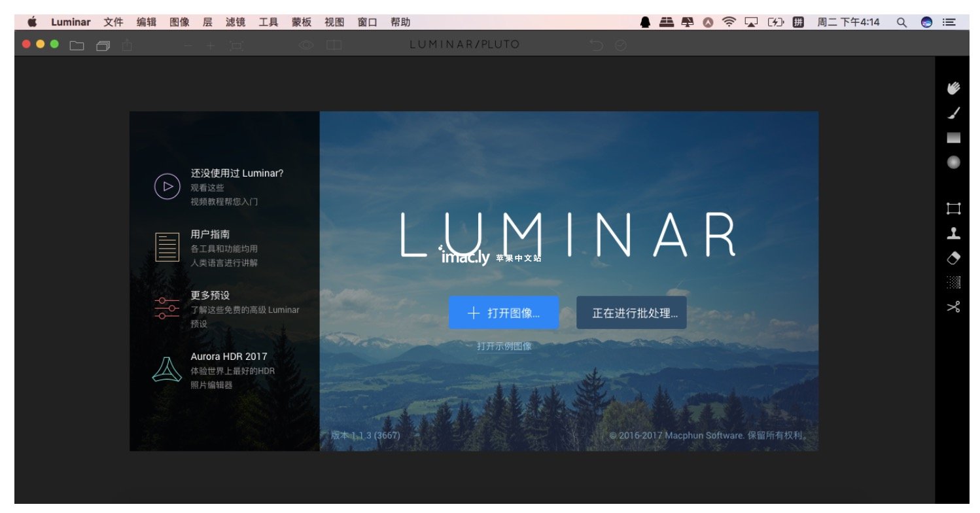Click the user guide document icon

tap(167, 247)
